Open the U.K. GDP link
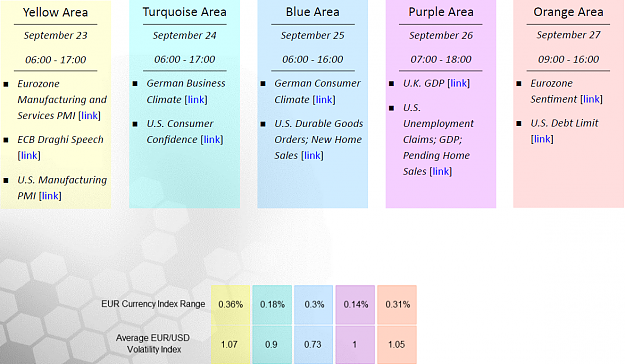This screenshot has width=625, height=364. (459, 83)
